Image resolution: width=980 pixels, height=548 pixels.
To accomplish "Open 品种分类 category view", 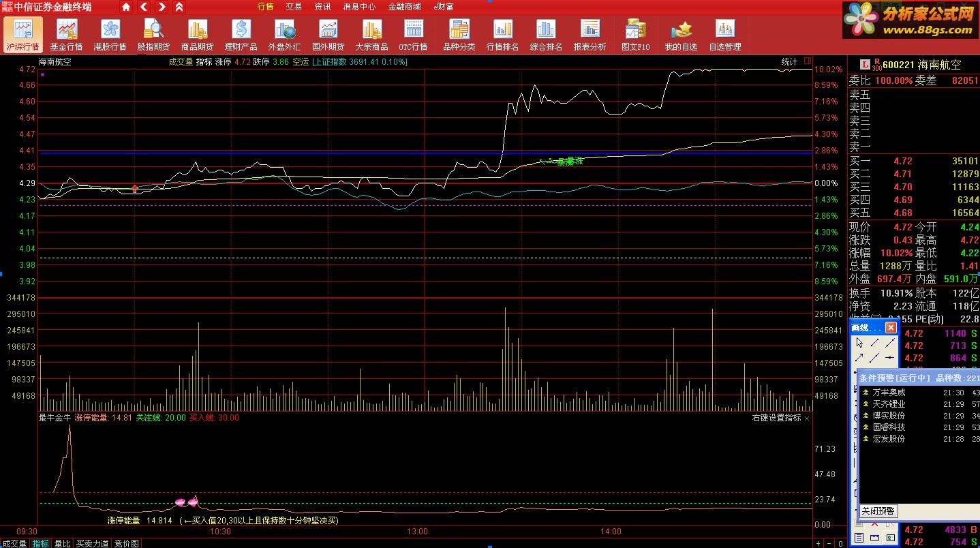I will (459, 35).
